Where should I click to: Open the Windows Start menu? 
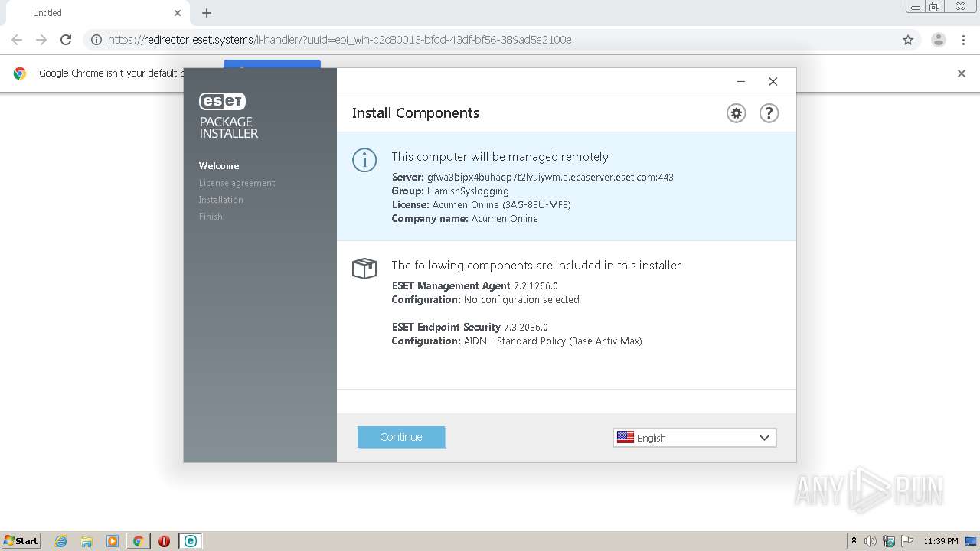point(21,540)
